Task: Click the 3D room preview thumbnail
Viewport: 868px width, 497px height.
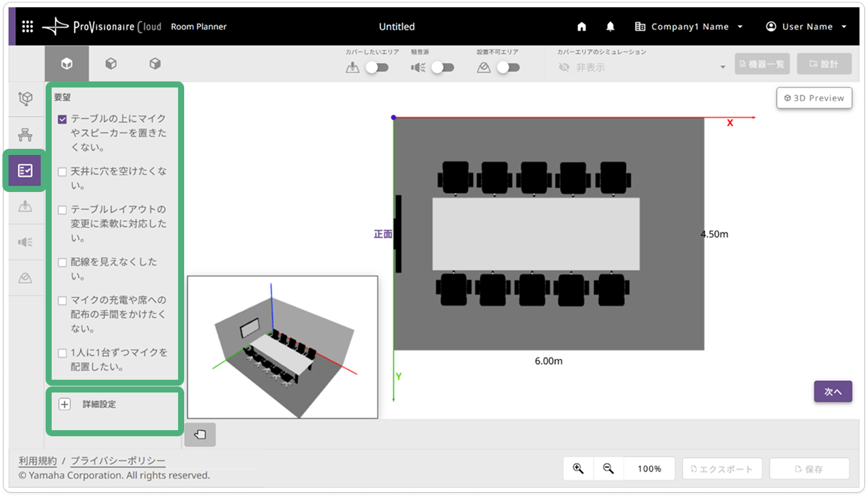Action: coord(283,347)
